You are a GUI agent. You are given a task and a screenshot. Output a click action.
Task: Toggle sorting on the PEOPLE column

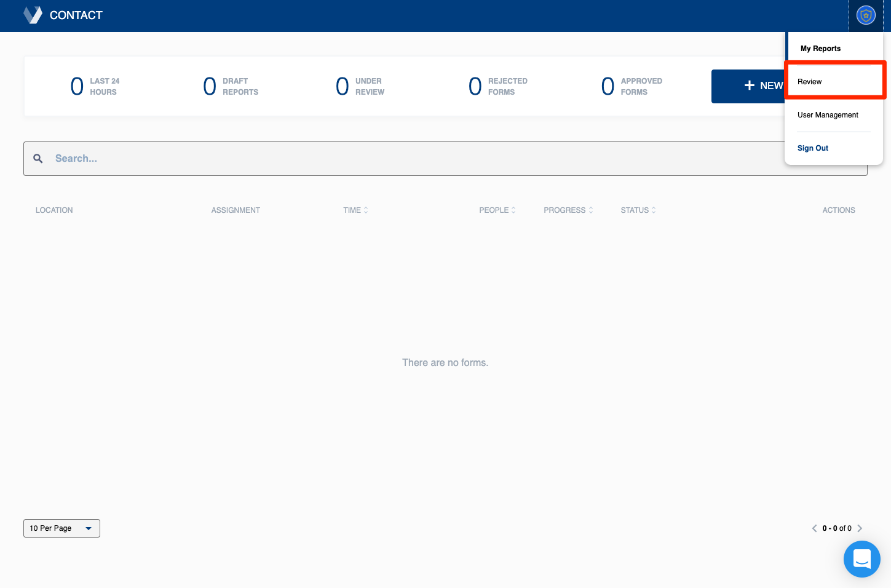click(514, 210)
